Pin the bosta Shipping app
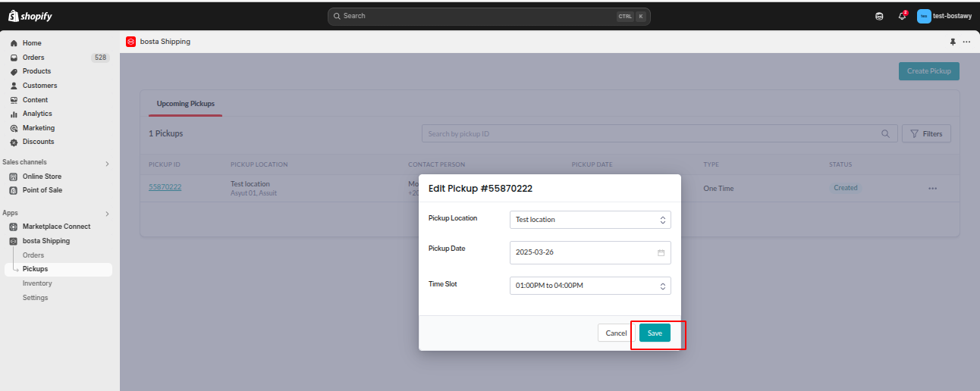Image resolution: width=980 pixels, height=391 pixels. 953,42
